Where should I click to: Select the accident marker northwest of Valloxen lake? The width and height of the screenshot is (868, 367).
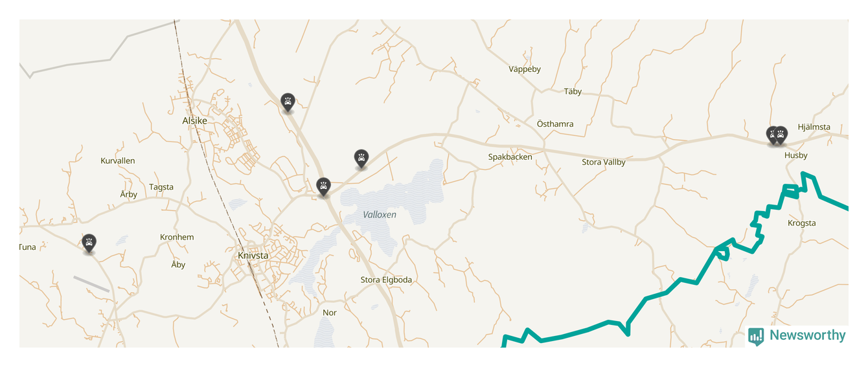[x=361, y=159]
